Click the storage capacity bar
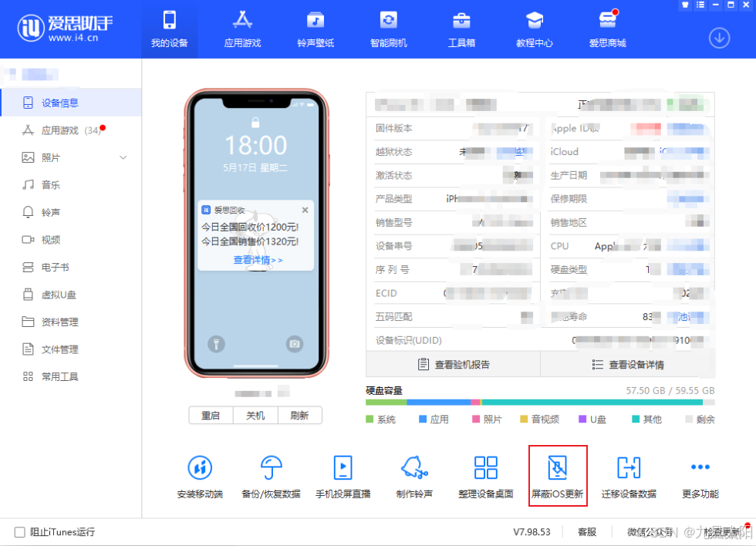The image size is (756, 546). click(540, 403)
